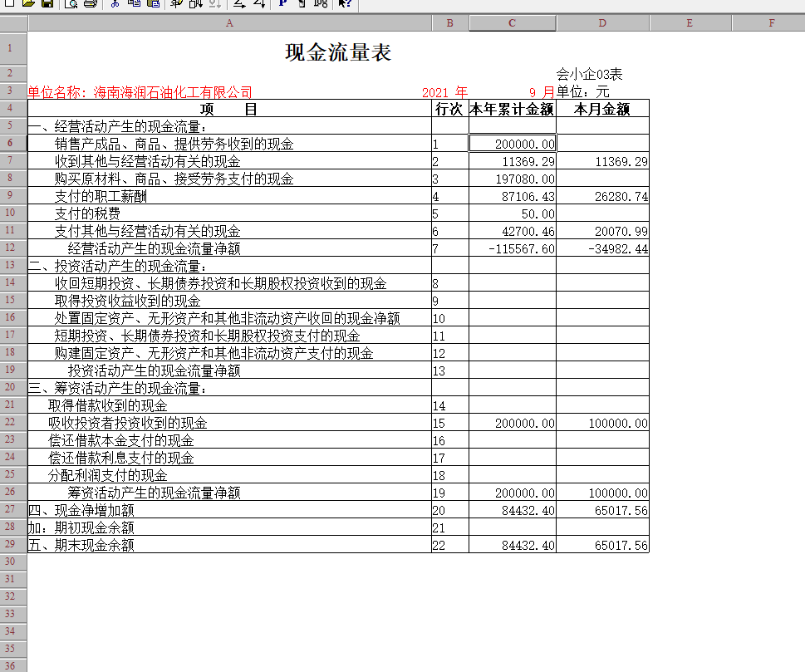The height and width of the screenshot is (672, 805).
Task: Click the 本年累计金额 header cell
Action: click(x=513, y=109)
